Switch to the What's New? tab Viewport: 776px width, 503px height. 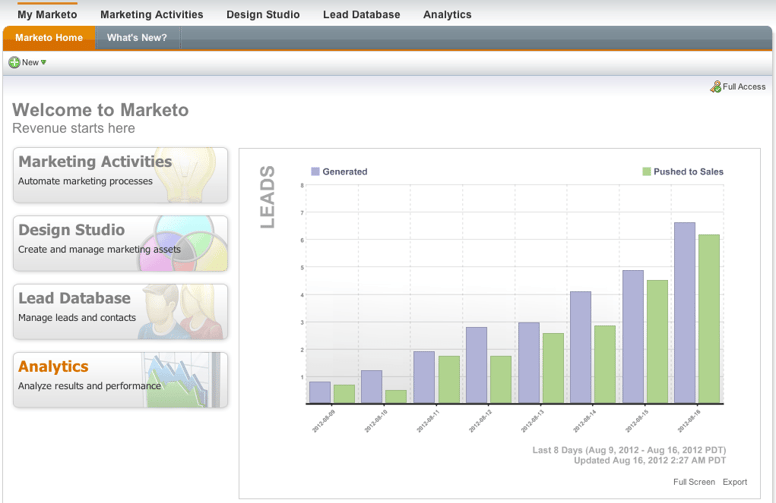[137, 38]
